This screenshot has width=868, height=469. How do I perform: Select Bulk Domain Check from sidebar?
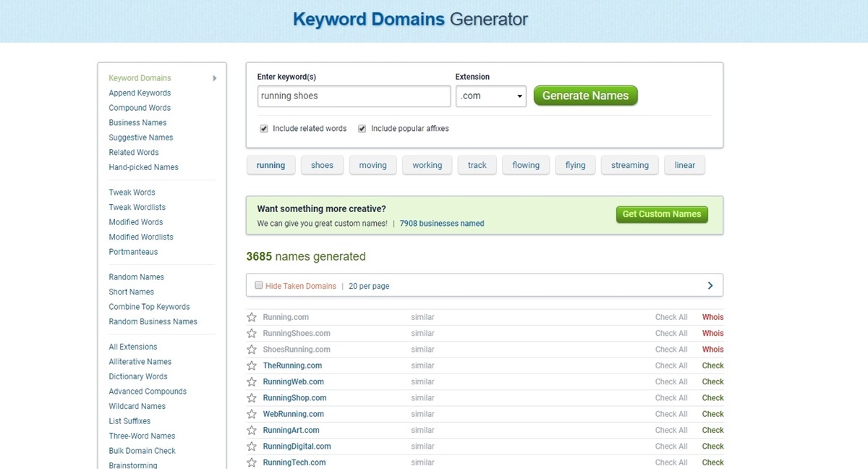pos(142,451)
